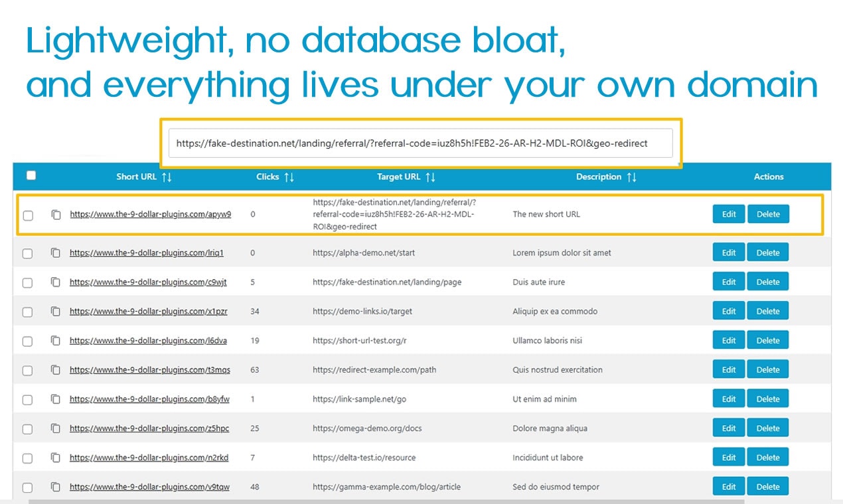The image size is (843, 504).
Task: Copy the c9wjt short URL icon
Action: coord(56,283)
